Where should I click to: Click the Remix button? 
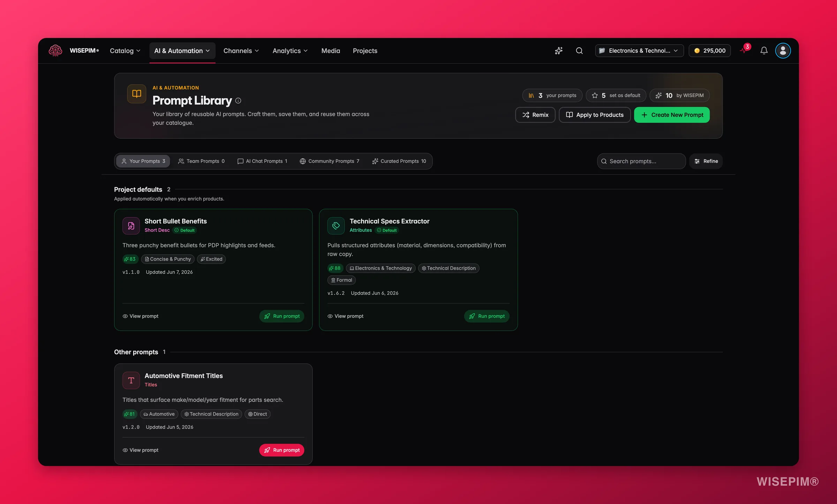[x=535, y=115]
